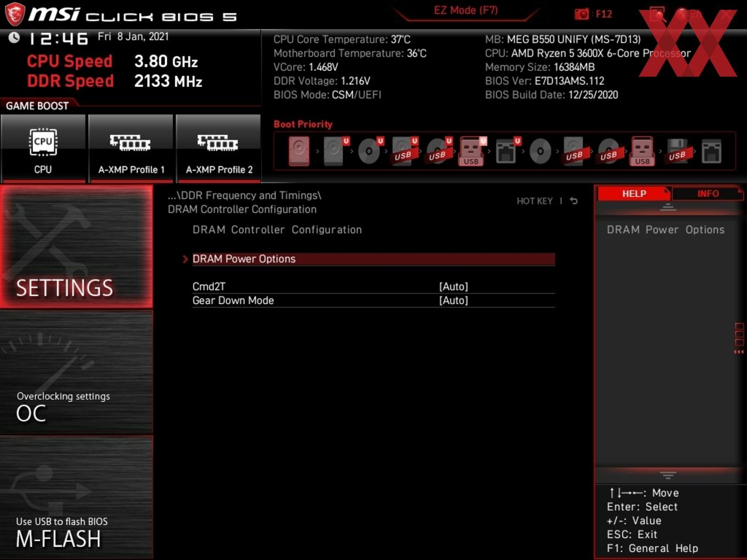The image size is (747, 560).
Task: Click the DDR Voltage 1.216V reading
Action: click(322, 81)
